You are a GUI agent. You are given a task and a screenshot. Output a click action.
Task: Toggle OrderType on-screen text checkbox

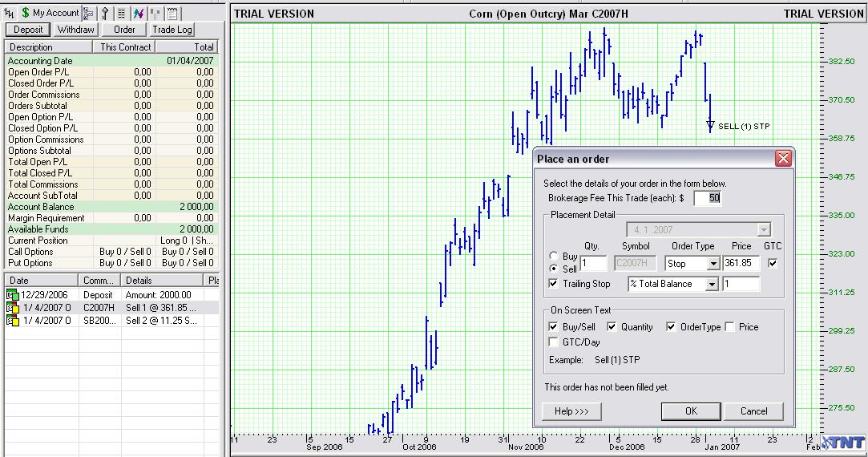[671, 326]
